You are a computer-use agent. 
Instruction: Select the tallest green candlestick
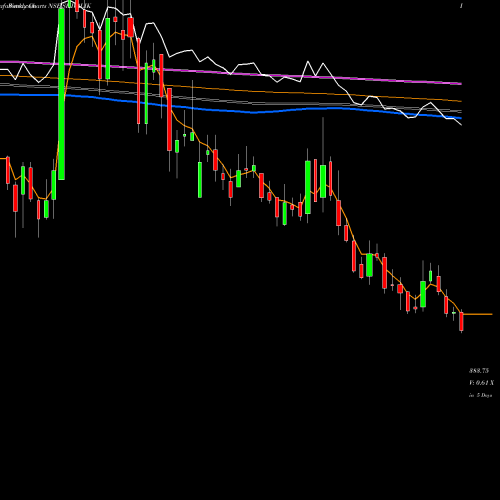coord(61,94)
